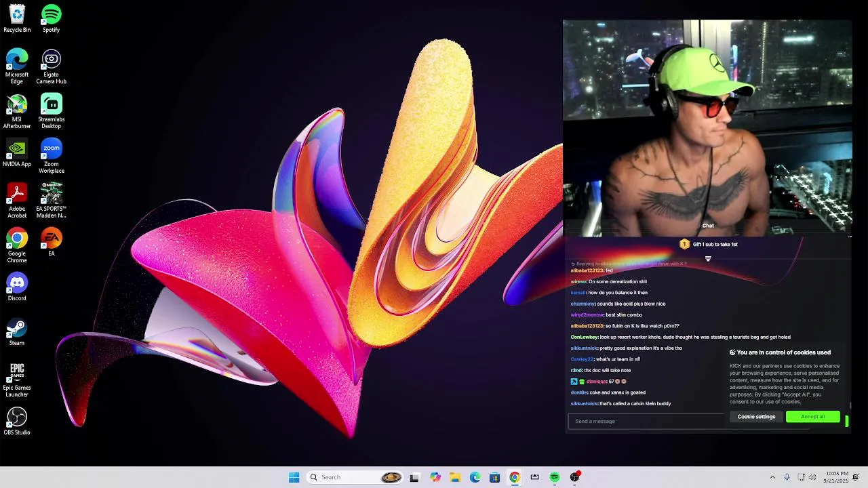This screenshot has width=868, height=488.
Task: Open Microsoft Edge from the taskbar
Action: [475, 477]
